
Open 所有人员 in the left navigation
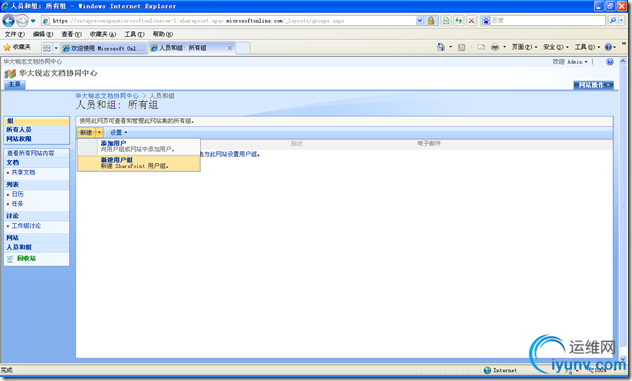[19, 130]
